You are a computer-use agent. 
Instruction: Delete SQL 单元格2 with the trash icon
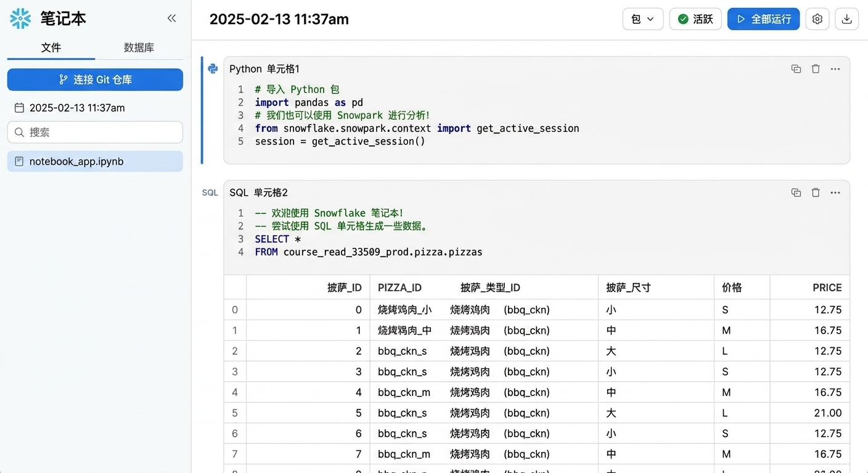pyautogui.click(x=816, y=193)
